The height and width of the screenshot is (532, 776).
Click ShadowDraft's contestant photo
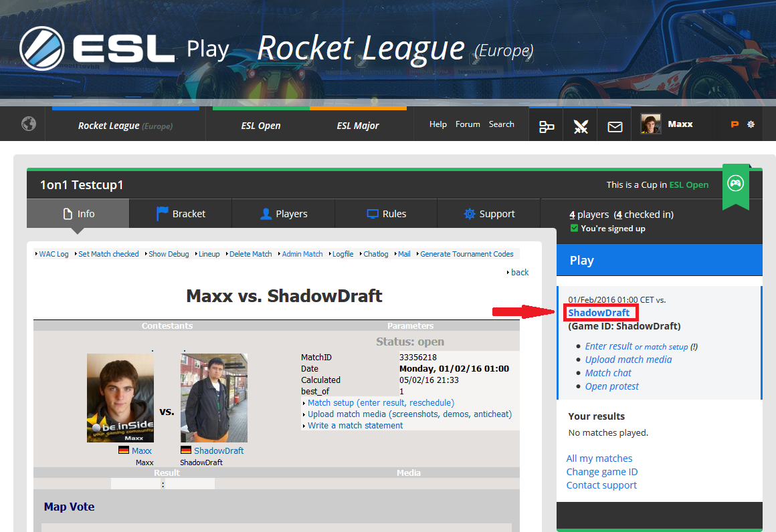coord(214,398)
